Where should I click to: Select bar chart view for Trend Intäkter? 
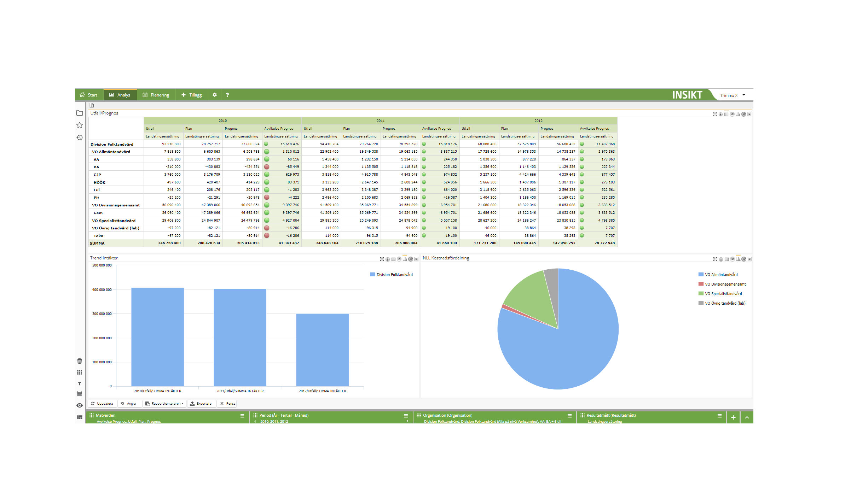405,259
